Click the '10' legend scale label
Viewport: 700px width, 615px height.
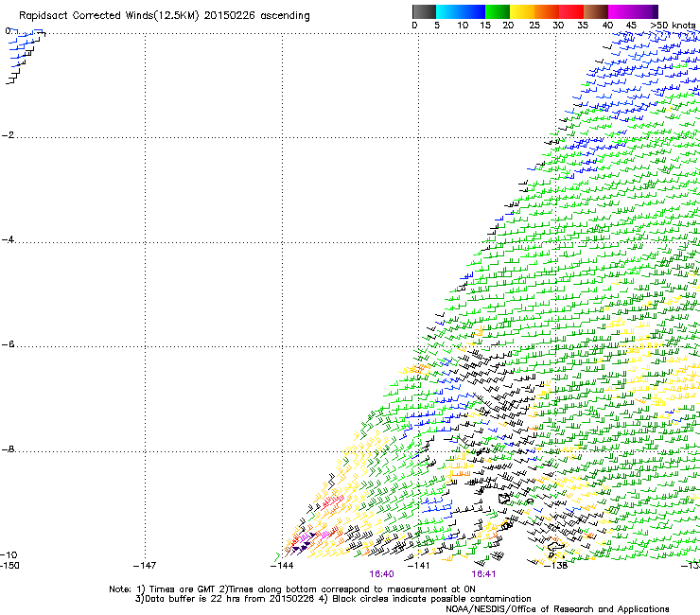coord(463,26)
